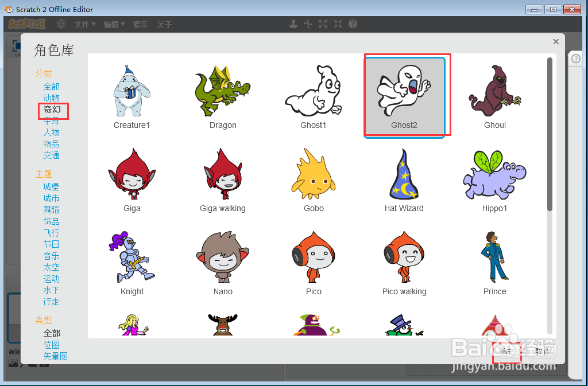Click the sprite library vertical scrollbar
Image resolution: width=588 pixels, height=386 pixels.
(x=550, y=134)
